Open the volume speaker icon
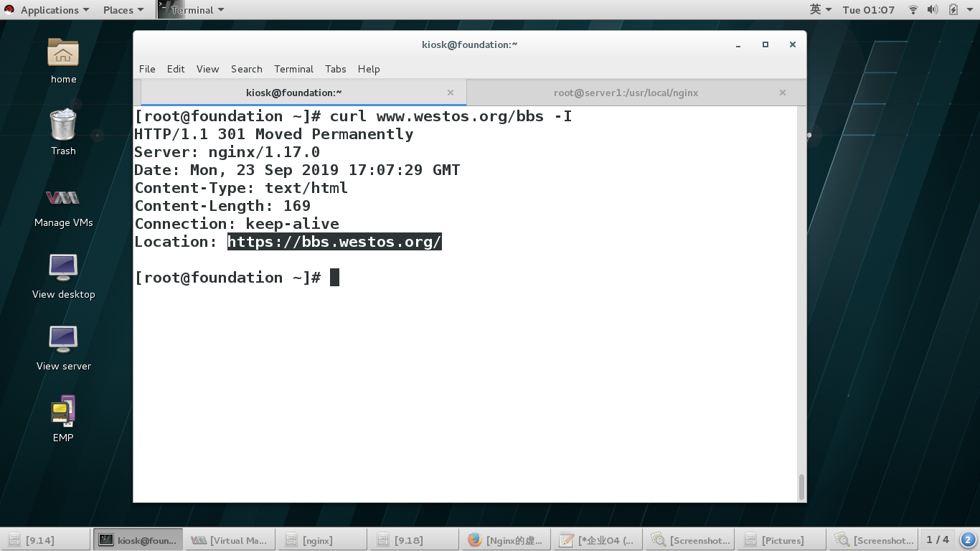The image size is (980, 551). (933, 10)
